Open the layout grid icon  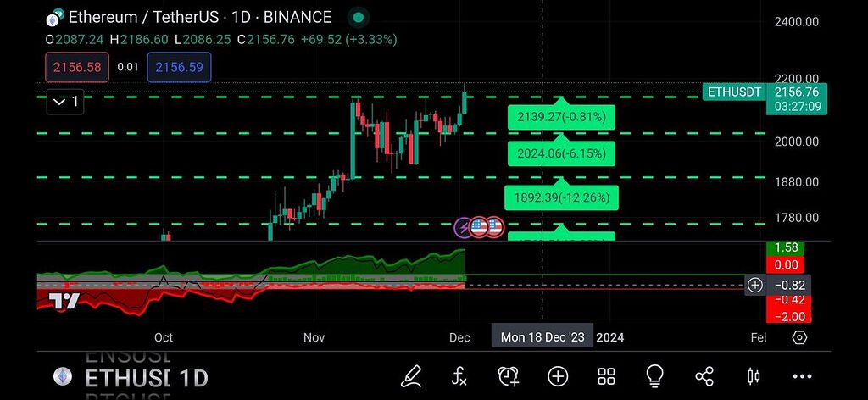(x=606, y=375)
